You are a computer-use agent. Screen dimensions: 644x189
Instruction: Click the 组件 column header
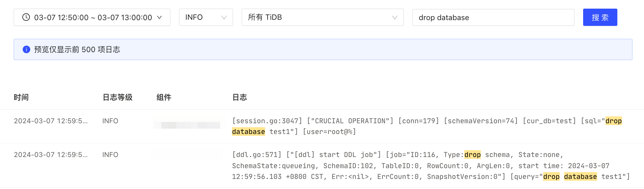pos(164,97)
